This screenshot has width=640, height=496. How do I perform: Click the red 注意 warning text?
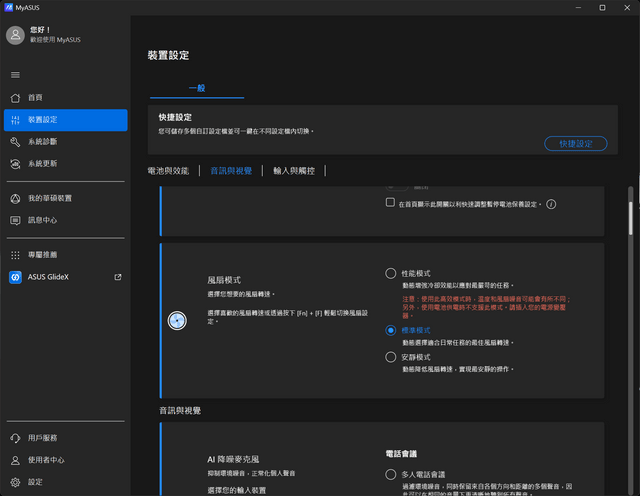pyautogui.click(x=486, y=307)
